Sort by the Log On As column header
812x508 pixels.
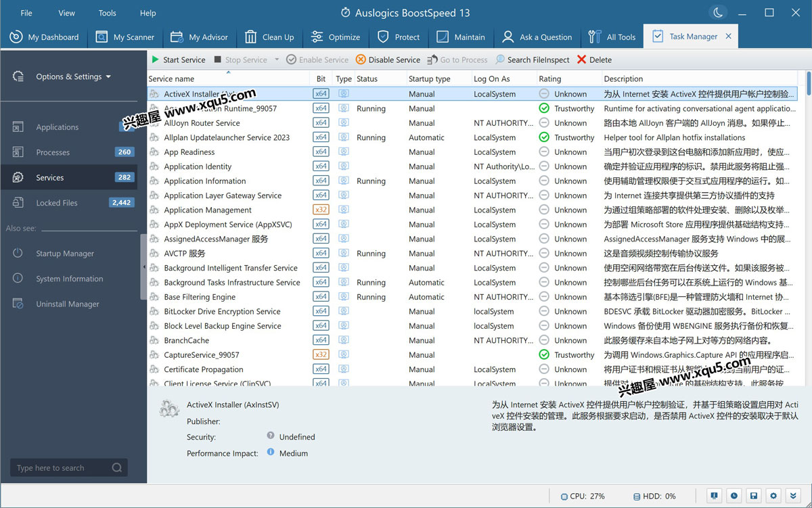click(503, 78)
